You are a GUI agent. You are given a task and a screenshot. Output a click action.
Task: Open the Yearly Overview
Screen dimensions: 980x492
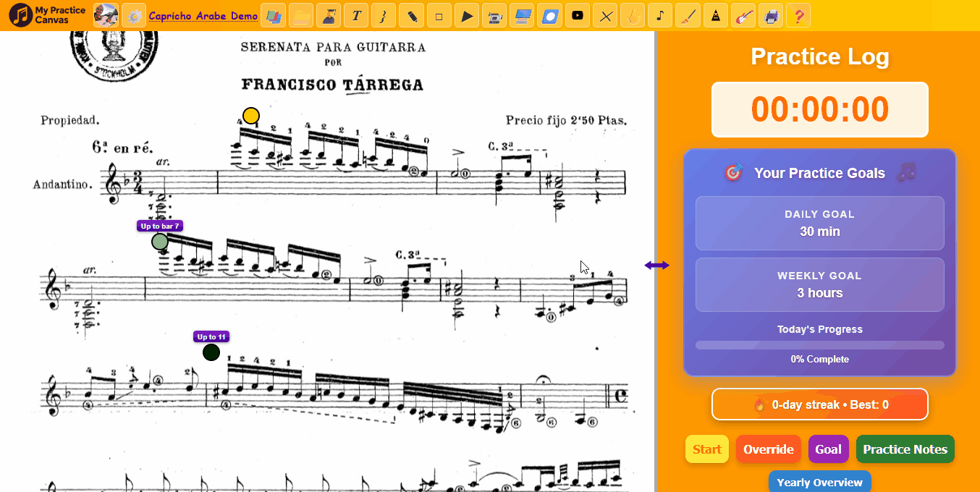coord(819,482)
